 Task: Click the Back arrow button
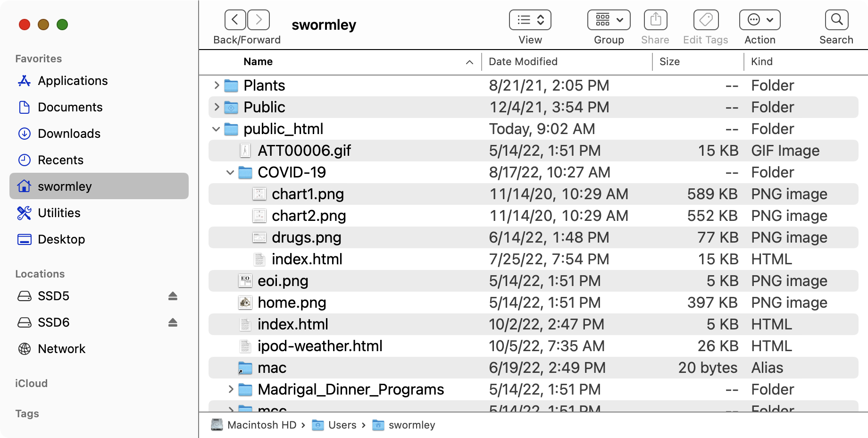[235, 20]
